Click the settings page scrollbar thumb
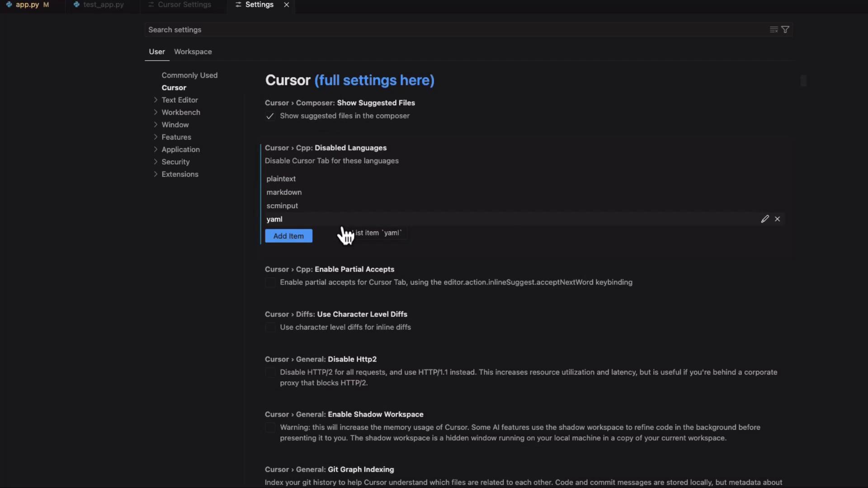The image size is (868, 488). click(x=803, y=81)
